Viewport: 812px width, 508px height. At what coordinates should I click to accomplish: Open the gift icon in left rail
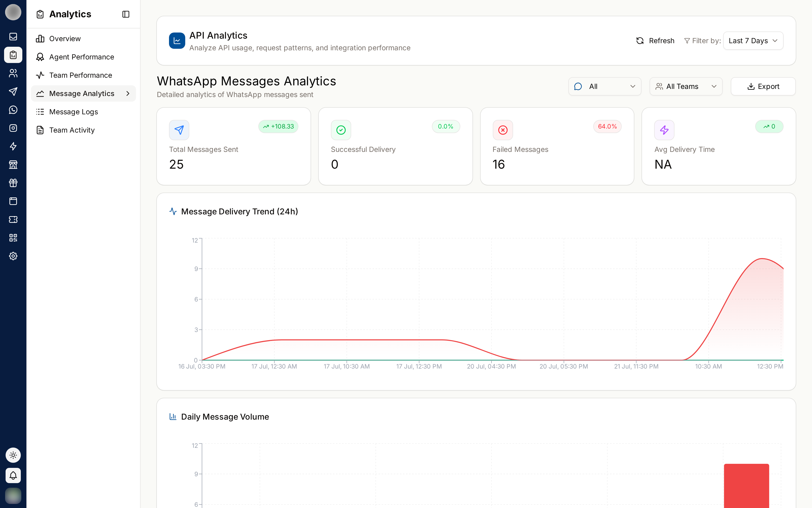coord(13,183)
